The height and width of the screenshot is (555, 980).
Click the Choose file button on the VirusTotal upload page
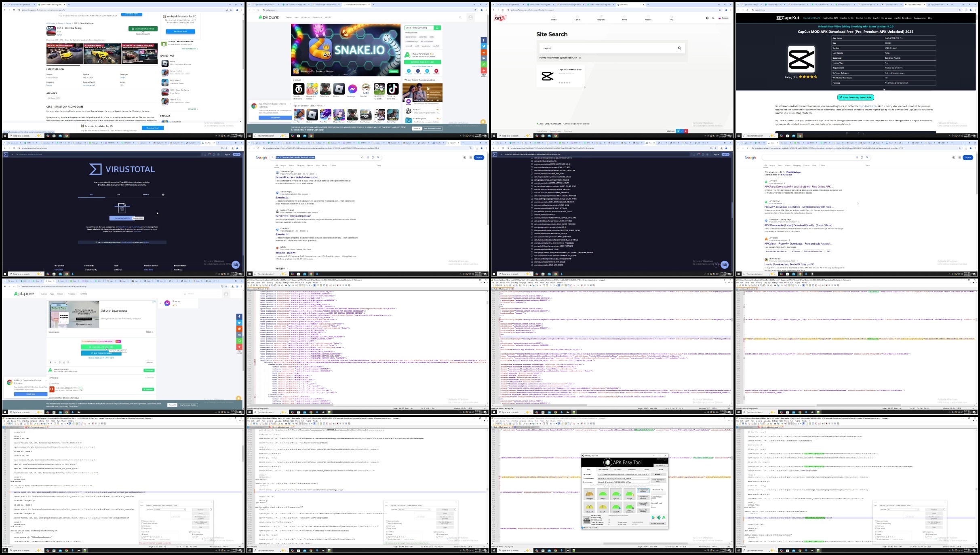122,218
